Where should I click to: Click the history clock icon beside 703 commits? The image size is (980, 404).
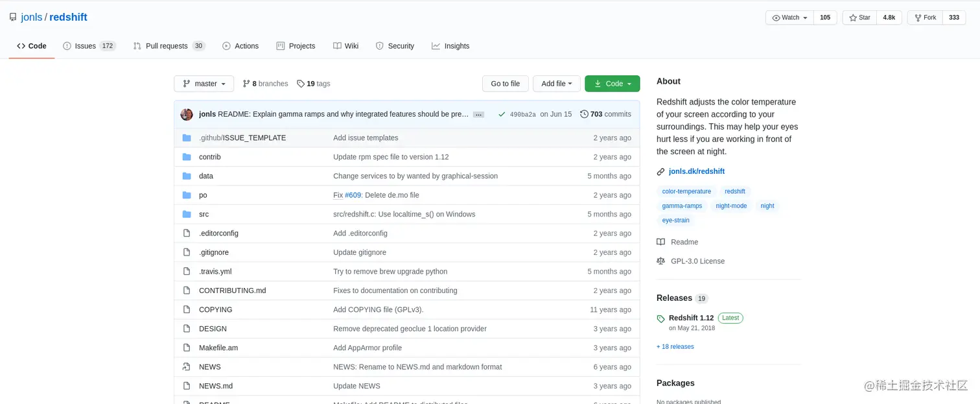click(584, 114)
